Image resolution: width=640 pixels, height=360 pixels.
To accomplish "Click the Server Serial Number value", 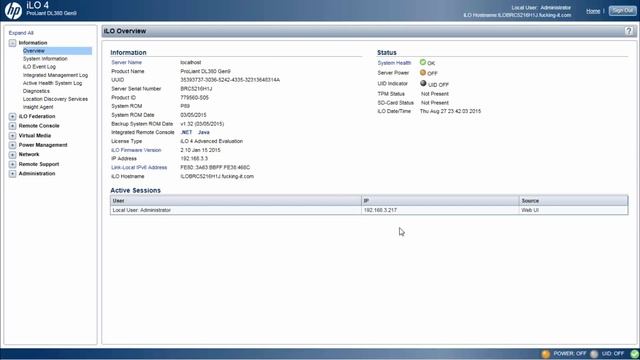I will [196, 89].
